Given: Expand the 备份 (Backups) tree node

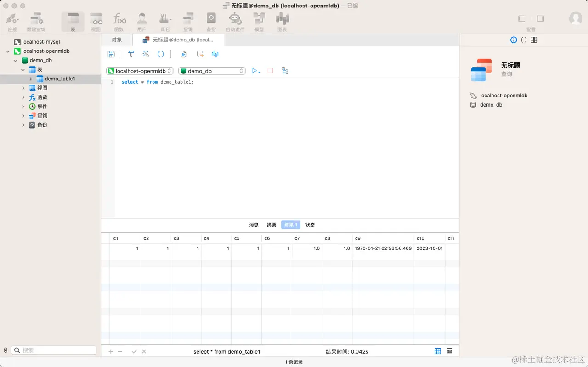Looking at the screenshot, I should pos(23,125).
